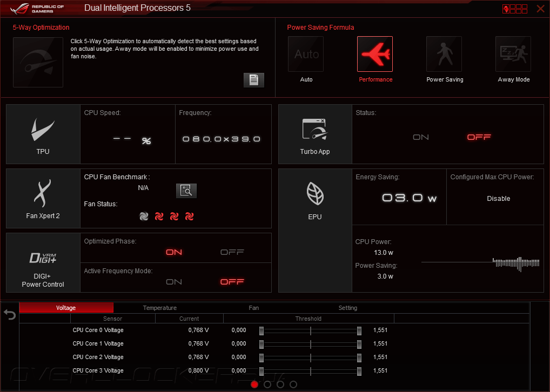The height and width of the screenshot is (392, 550).
Task: Open the window layout grid icon
Action: tap(515, 9)
